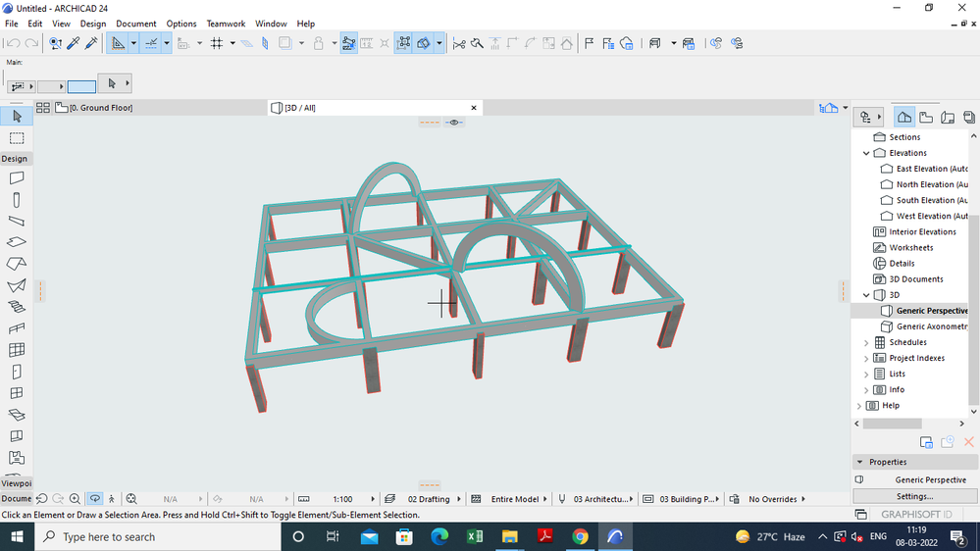980x551 pixels.
Task: Toggle the grid snap icon
Action: click(x=217, y=43)
